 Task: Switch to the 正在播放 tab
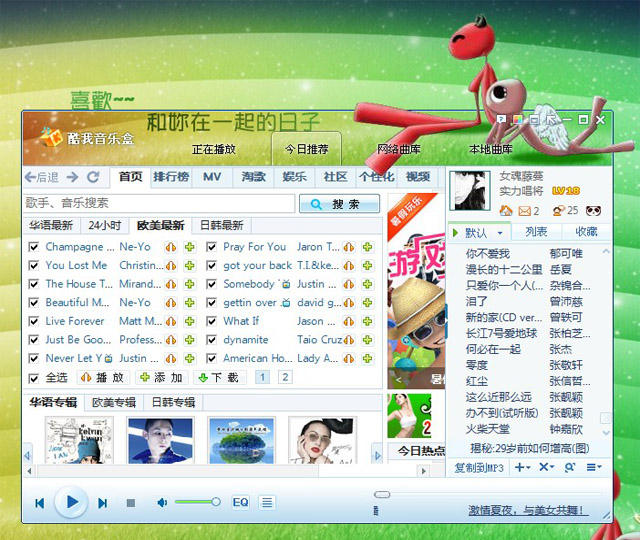tap(214, 149)
